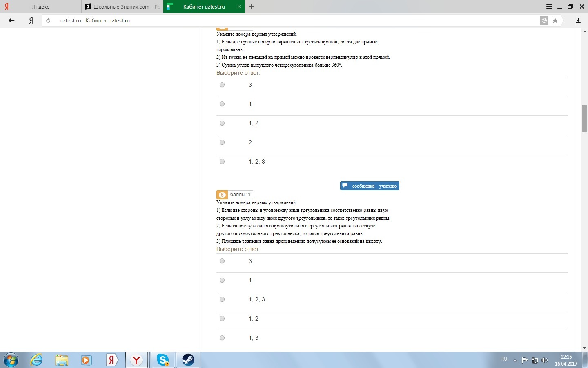Select answer "1, 2" in the upper question
The height and width of the screenshot is (368, 588).
[222, 123]
